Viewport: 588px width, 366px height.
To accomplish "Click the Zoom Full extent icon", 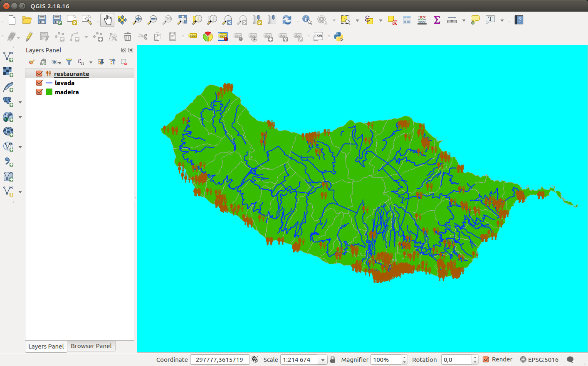I will 182,20.
